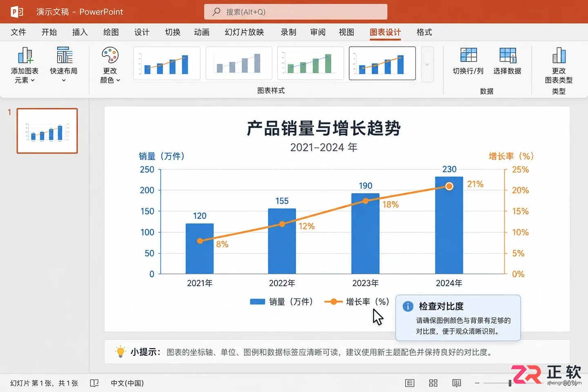The height and width of the screenshot is (392, 588).
Task: Switch to the 审阅 ribbon tab
Action: (x=318, y=32)
